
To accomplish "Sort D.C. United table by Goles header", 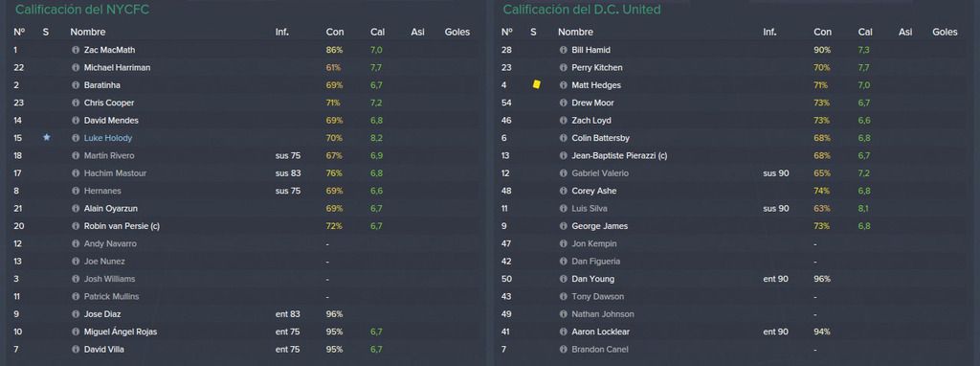I will coord(945,32).
